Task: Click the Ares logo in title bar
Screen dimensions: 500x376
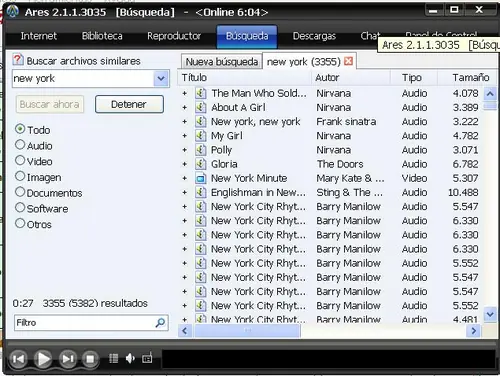Action: [x=13, y=12]
